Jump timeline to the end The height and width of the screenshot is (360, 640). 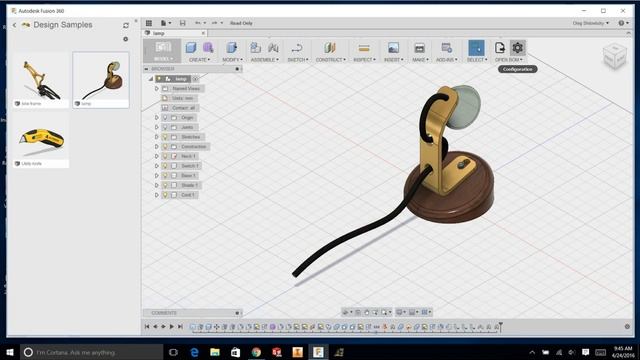180,327
